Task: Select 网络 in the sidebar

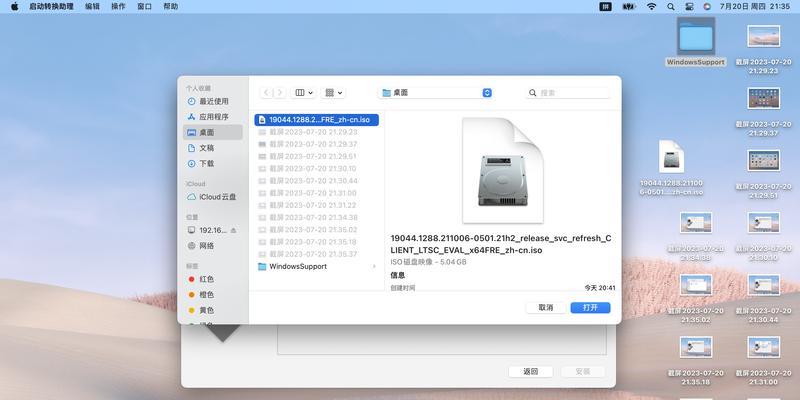Action: [x=213, y=245]
